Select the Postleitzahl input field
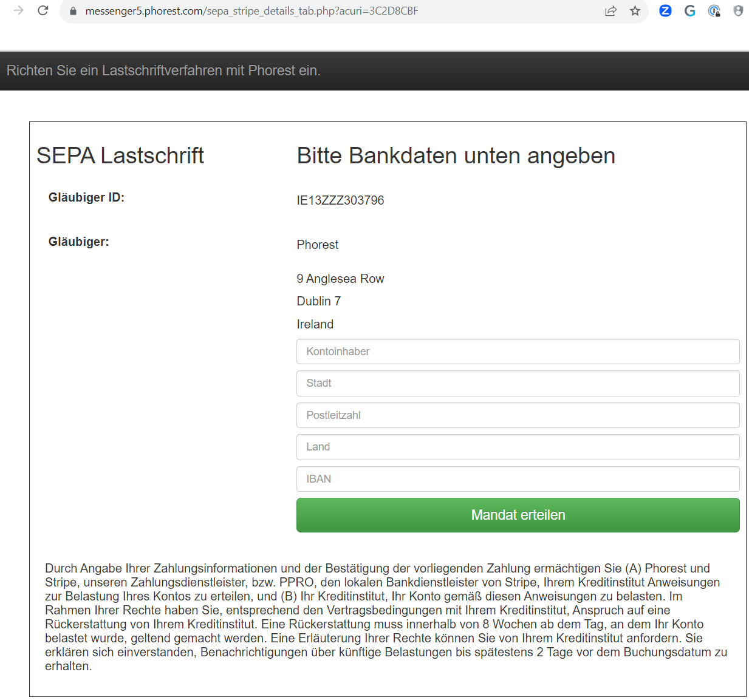This screenshot has height=700, width=749. [518, 415]
